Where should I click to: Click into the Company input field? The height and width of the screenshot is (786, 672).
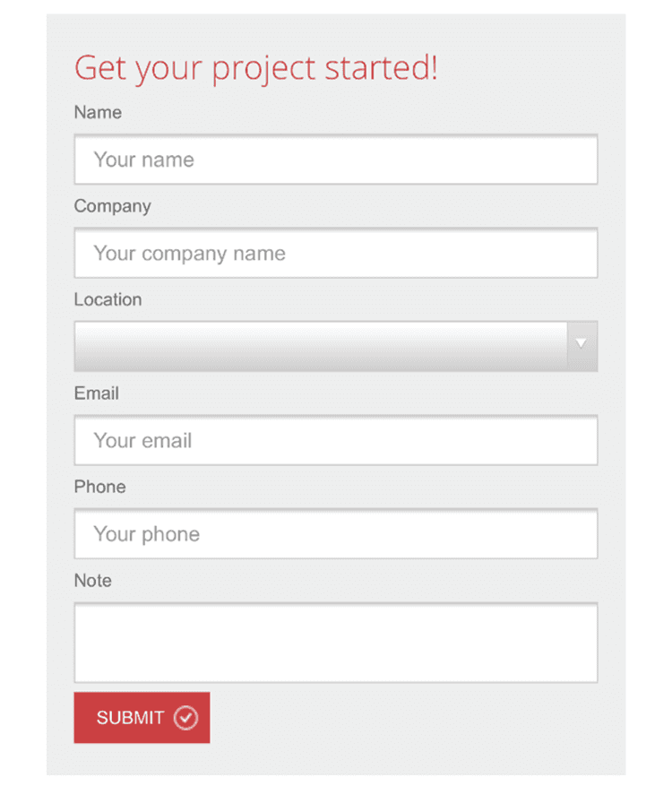335,254
